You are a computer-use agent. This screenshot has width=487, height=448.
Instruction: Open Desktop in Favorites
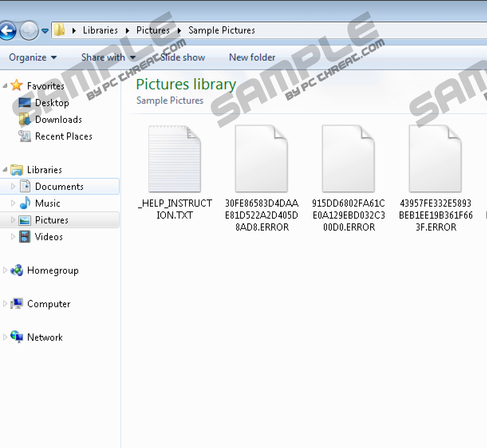coord(52,103)
